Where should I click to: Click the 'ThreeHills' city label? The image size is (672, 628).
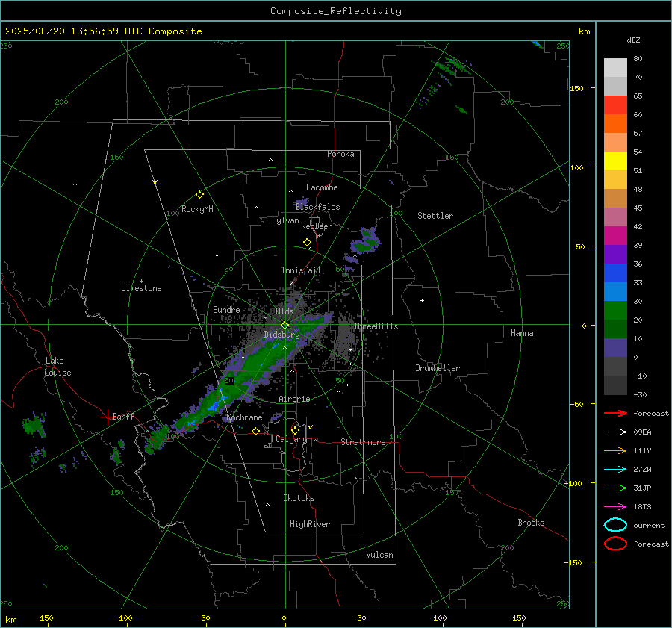(x=376, y=326)
